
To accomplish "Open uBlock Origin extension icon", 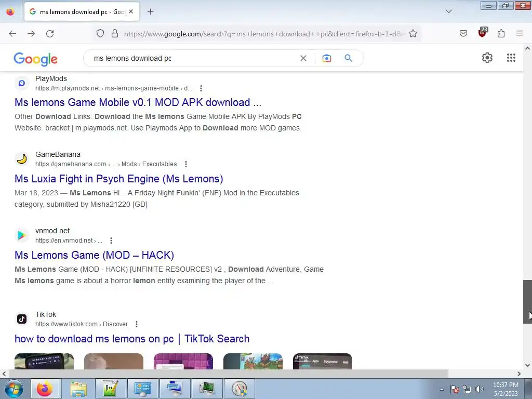I will [483, 33].
